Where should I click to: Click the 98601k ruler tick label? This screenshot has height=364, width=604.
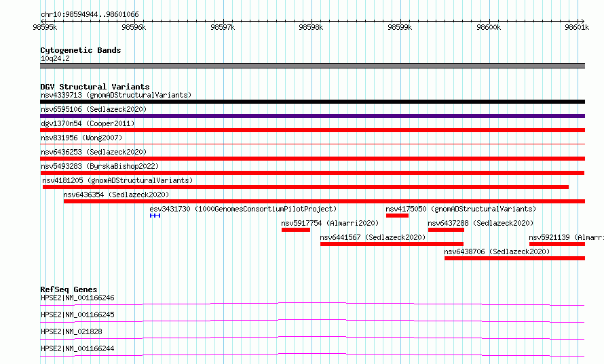pyautogui.click(x=577, y=27)
